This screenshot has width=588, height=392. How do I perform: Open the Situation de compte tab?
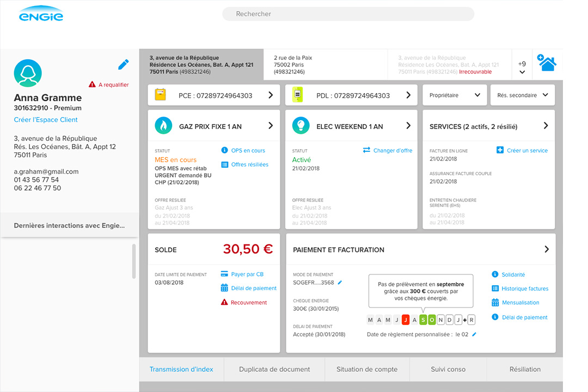(x=367, y=369)
